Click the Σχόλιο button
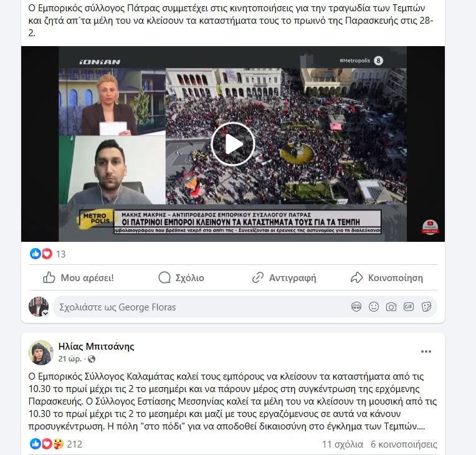 (x=181, y=277)
